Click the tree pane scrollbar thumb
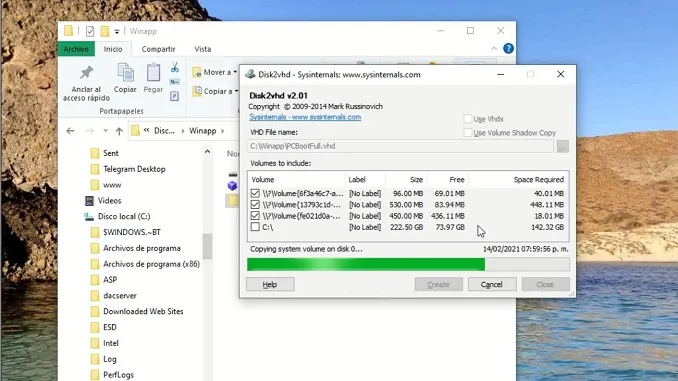Image resolution: width=678 pixels, height=381 pixels. click(x=208, y=246)
